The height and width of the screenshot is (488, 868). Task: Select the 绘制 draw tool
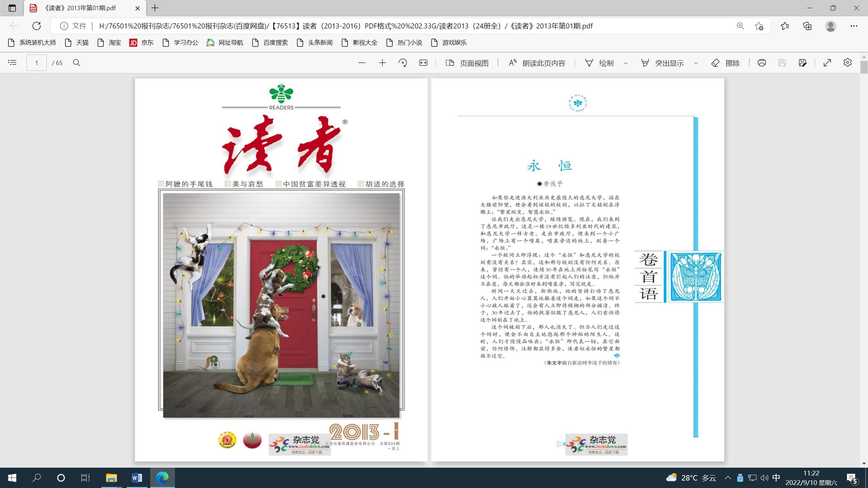[x=599, y=63]
